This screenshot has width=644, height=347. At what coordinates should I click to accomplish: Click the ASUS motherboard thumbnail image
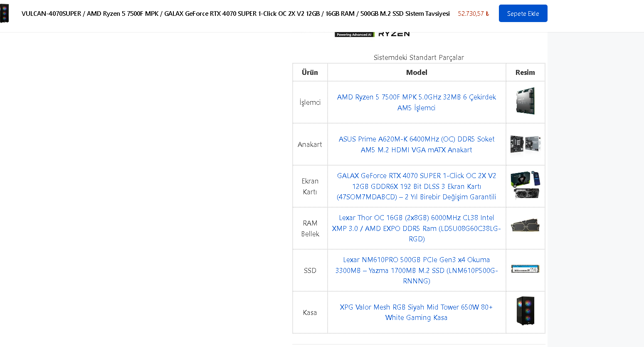pyautogui.click(x=526, y=144)
